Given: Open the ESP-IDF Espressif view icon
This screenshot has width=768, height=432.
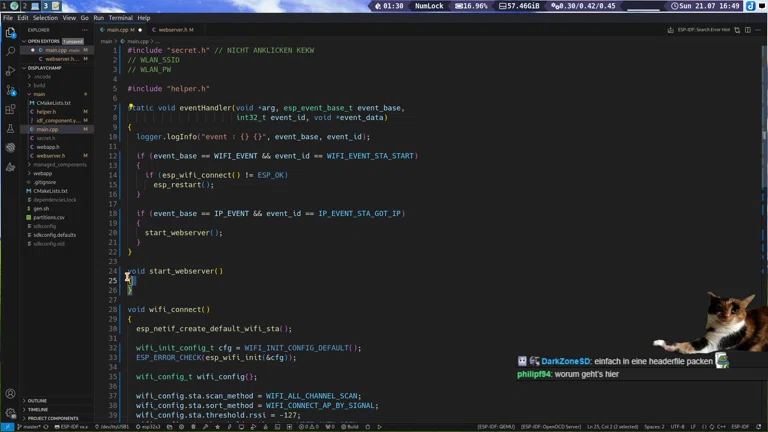Looking at the screenshot, I should click(10, 148).
